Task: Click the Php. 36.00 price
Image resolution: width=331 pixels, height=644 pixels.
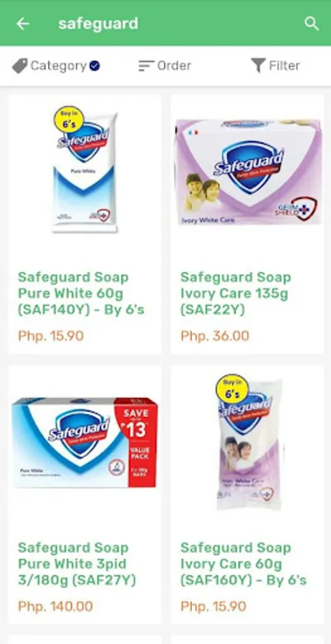Action: (x=215, y=336)
